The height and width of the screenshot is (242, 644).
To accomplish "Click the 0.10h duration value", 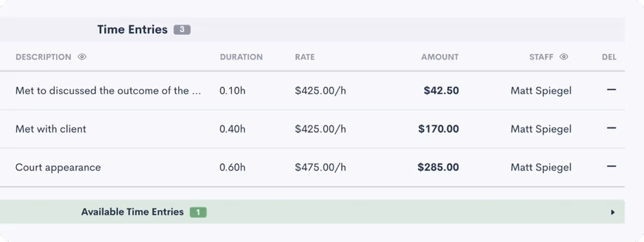I will [x=232, y=91].
